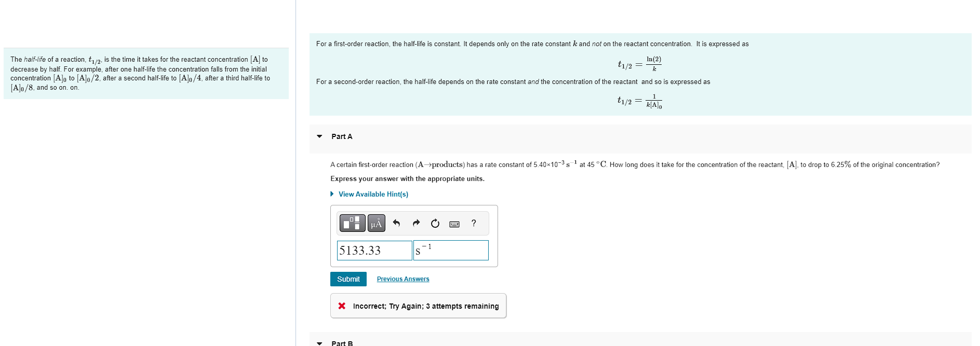Click the units field showing s⁻¹
Screen dimensions: 980x346
pos(451,250)
